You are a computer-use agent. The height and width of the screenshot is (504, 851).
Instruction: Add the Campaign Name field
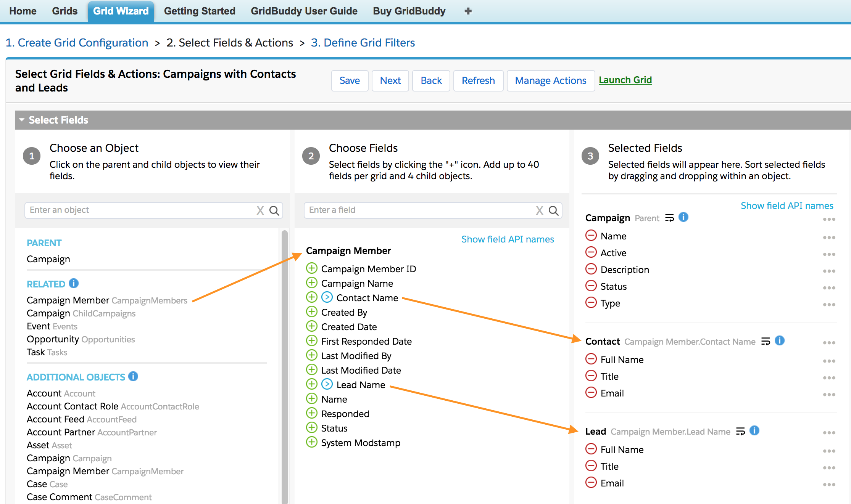[312, 283]
